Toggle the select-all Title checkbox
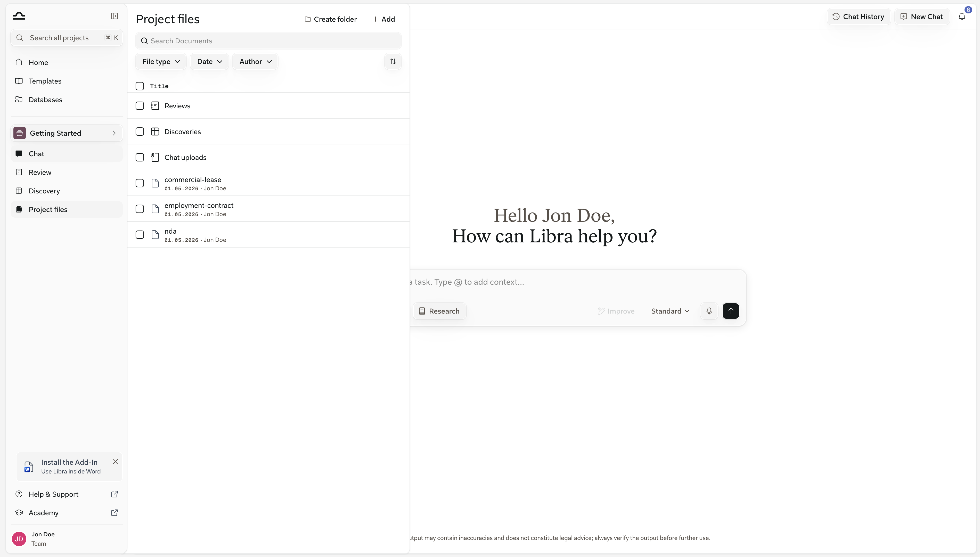This screenshot has width=980, height=557. (140, 86)
